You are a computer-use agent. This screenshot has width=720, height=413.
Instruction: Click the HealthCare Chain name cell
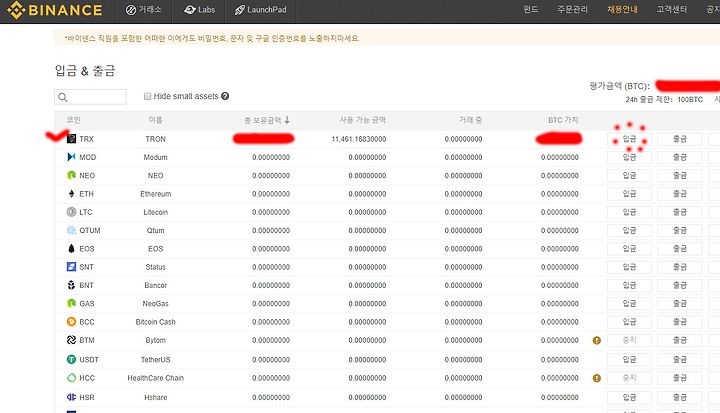tap(156, 378)
